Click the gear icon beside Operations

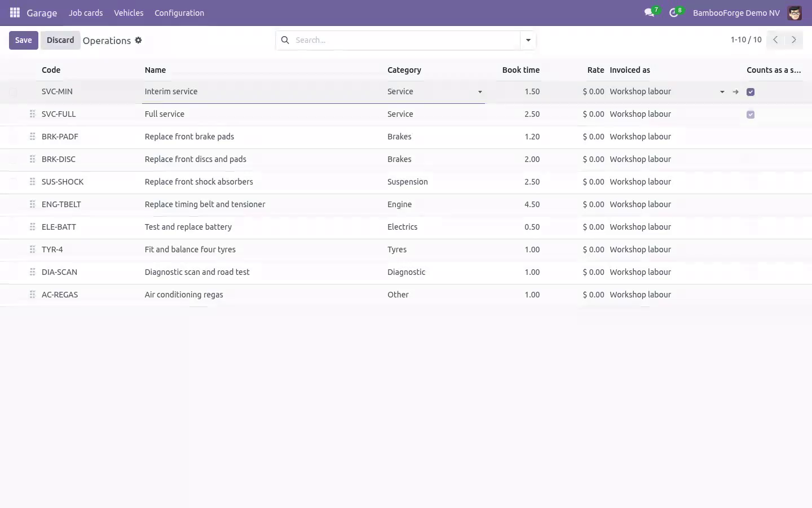(138, 40)
